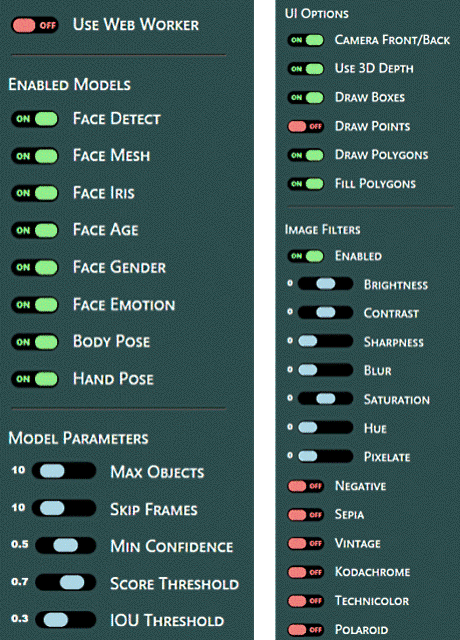Adjust the Min Confidence slider
Viewport: 460px width, 640px height.
coord(66,545)
